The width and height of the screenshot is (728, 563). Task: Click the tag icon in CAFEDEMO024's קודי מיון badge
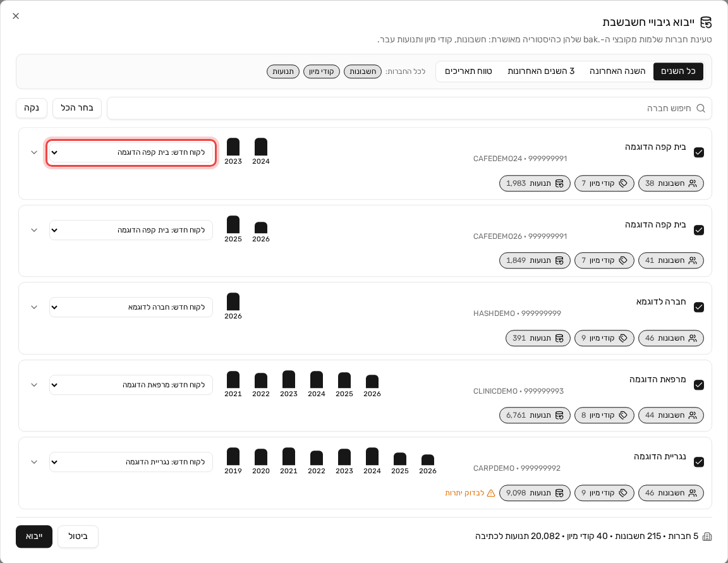click(623, 183)
